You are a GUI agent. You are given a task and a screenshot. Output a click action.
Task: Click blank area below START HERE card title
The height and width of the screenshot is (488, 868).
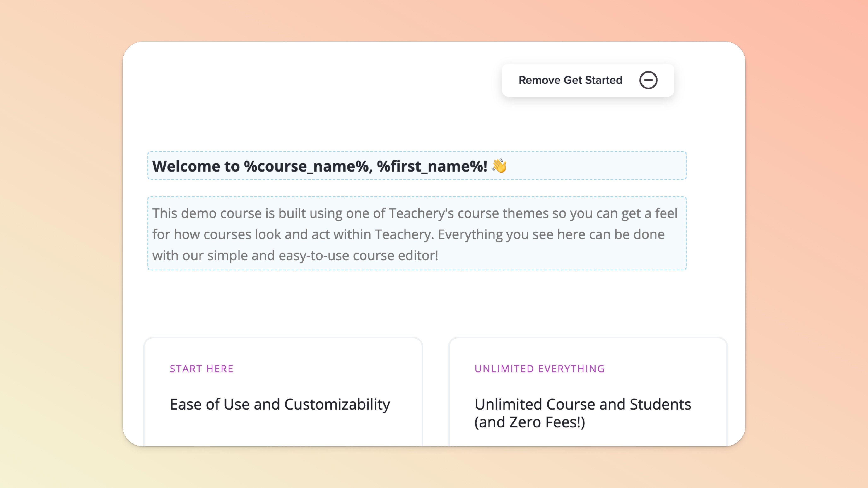(283, 433)
